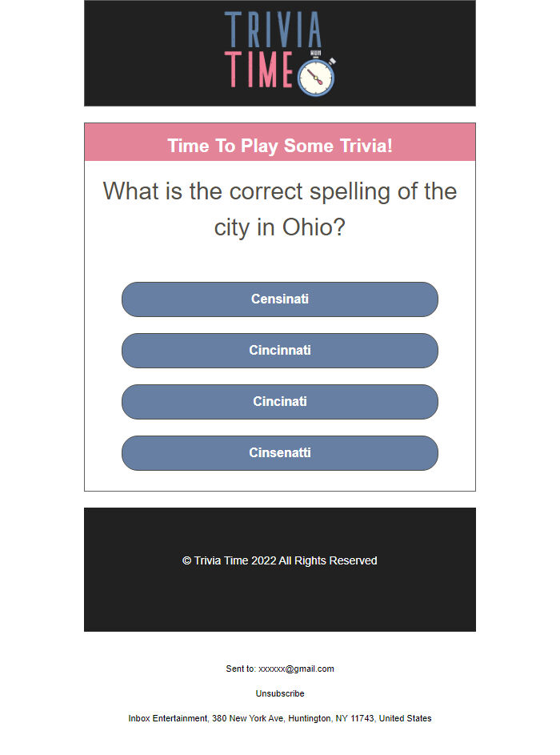Open the Unsubscribe link

(x=279, y=693)
